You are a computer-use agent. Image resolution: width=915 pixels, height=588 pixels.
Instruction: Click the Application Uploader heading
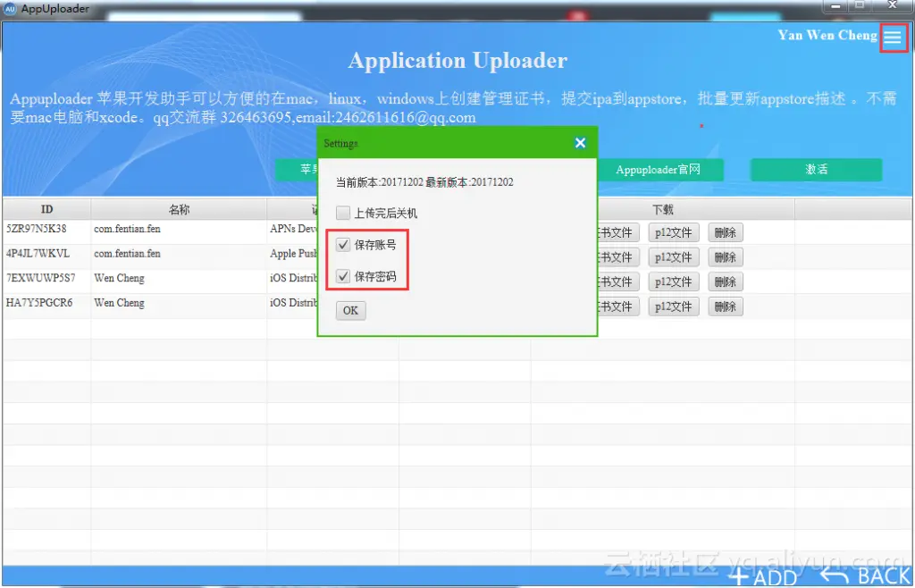pyautogui.click(x=457, y=61)
